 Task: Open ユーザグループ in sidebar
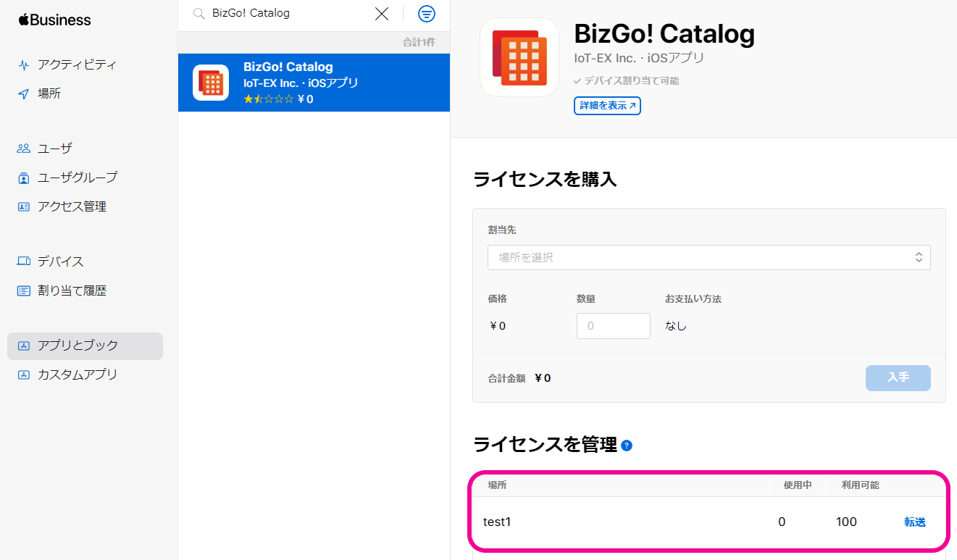point(77,177)
